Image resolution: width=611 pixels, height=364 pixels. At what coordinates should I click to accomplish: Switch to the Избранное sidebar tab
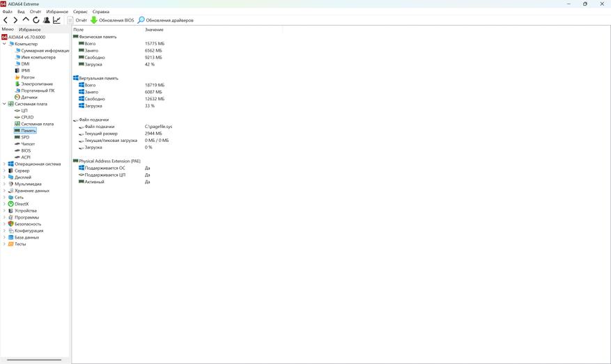(x=30, y=30)
